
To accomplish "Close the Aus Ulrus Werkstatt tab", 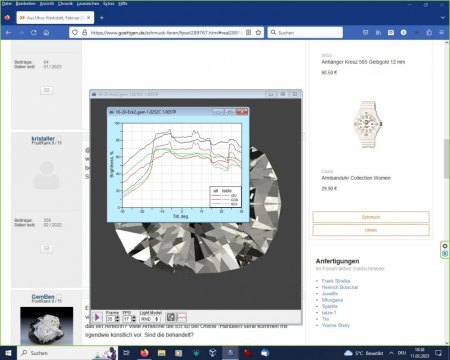I will (x=88, y=18).
